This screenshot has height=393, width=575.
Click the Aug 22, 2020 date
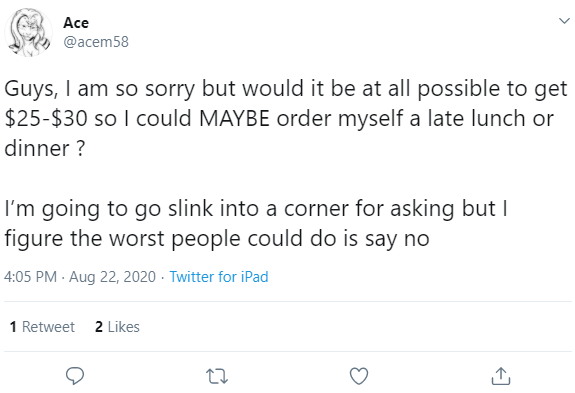click(x=113, y=277)
